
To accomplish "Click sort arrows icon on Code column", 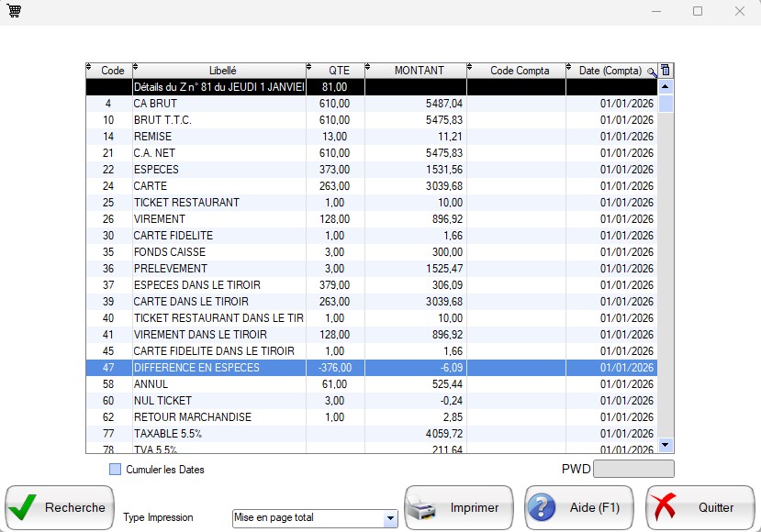I will click(89, 67).
